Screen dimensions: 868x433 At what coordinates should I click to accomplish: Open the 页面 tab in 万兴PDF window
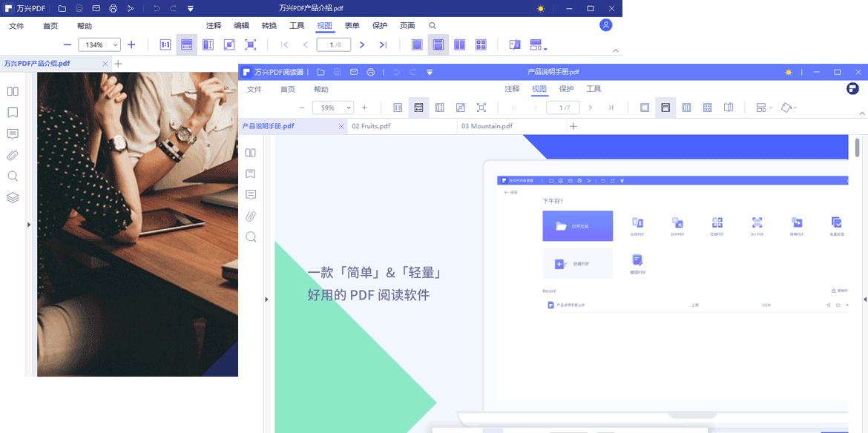tap(407, 25)
